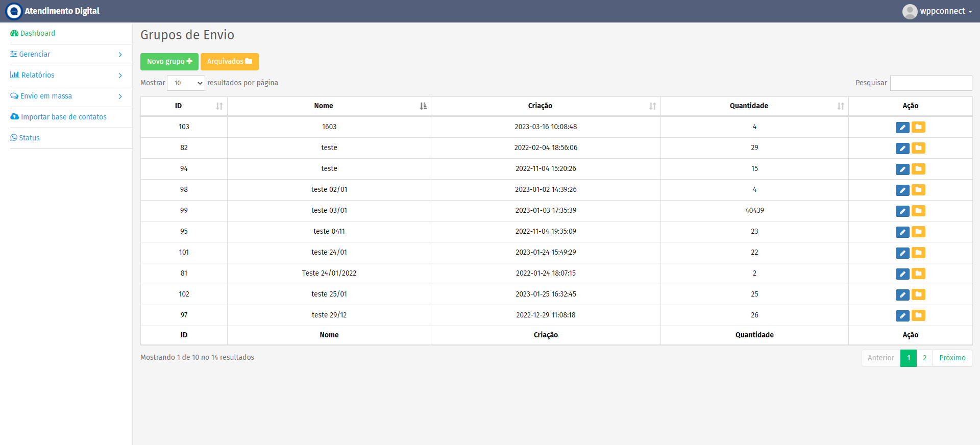Sort table by Quantidade column
Image resolution: width=980 pixels, height=445 pixels.
[754, 106]
